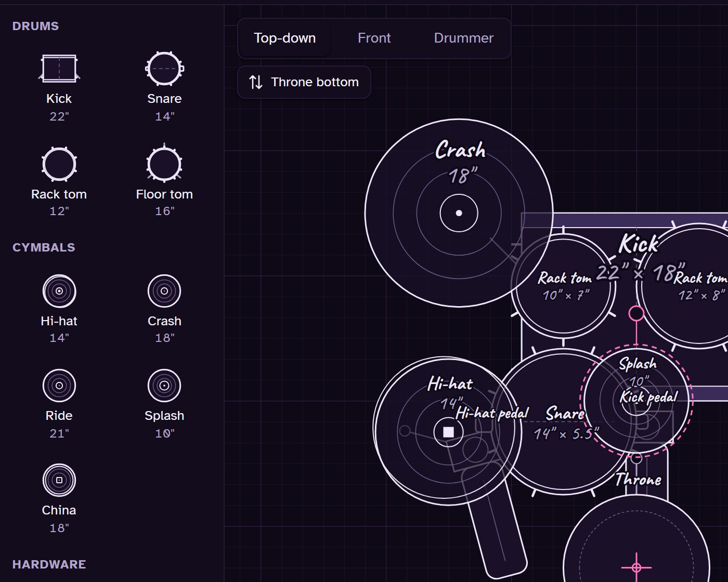Viewport: 728px width, 582px height.
Task: Select the China 18" cymbal in the palette
Action: (59, 498)
